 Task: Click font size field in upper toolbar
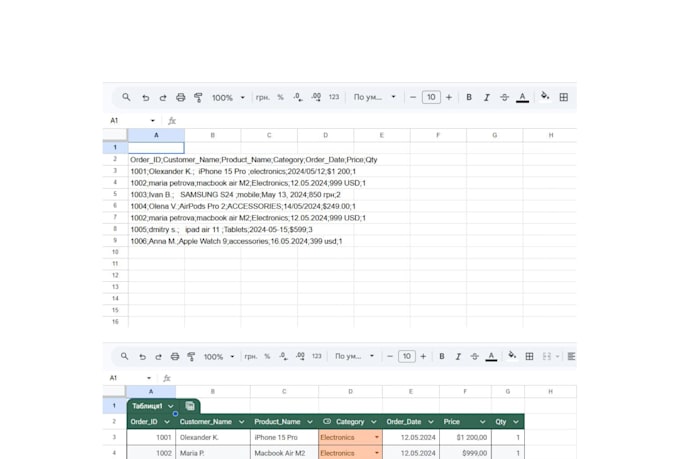[431, 97]
